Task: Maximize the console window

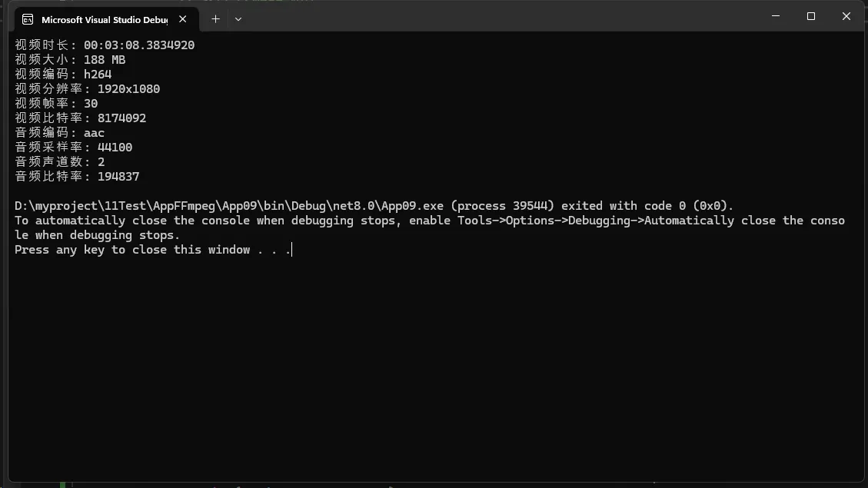Action: tap(811, 16)
